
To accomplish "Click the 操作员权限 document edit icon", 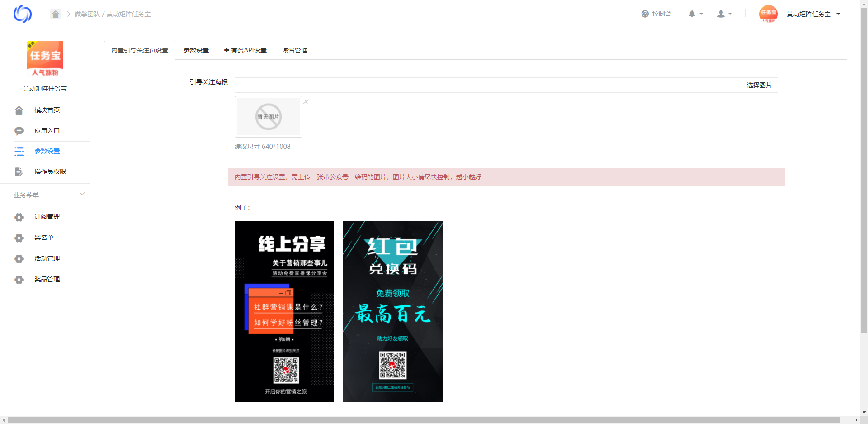I will [x=19, y=172].
